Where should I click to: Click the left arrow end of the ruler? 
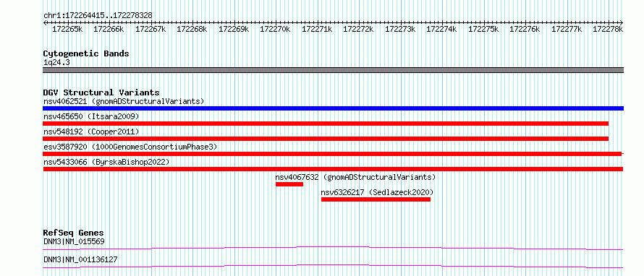tap(45, 22)
